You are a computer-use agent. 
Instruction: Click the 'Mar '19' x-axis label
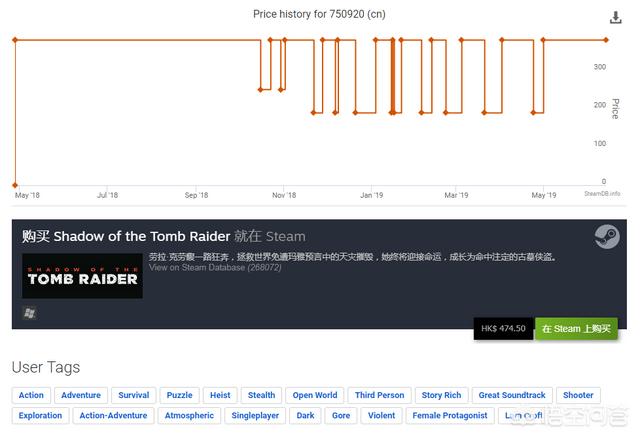456,196
